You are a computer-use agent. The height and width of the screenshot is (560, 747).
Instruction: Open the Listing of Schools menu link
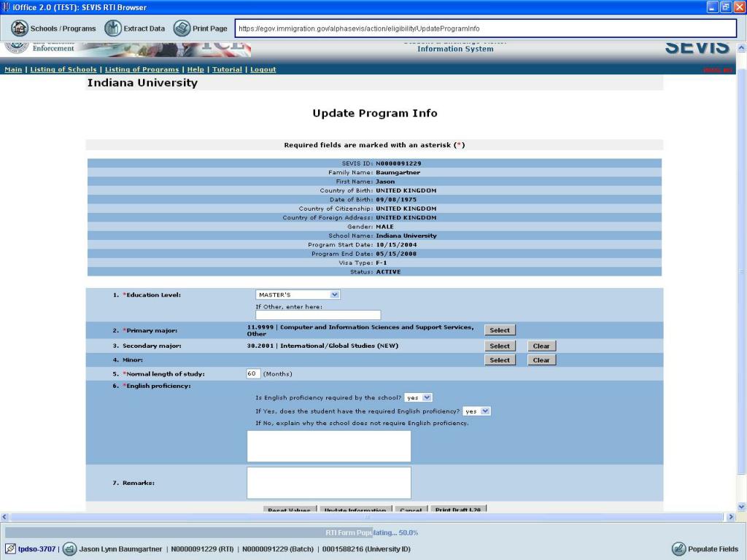(x=63, y=69)
